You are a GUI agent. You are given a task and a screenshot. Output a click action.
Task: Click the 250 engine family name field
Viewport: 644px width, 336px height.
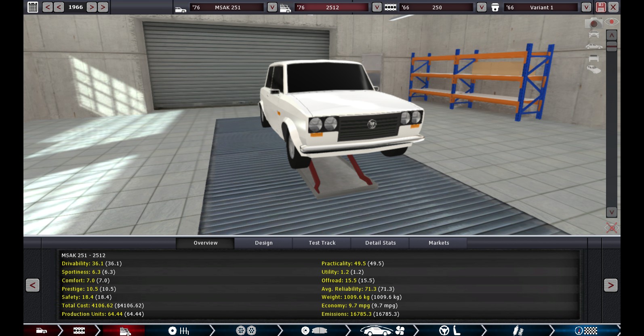click(437, 7)
